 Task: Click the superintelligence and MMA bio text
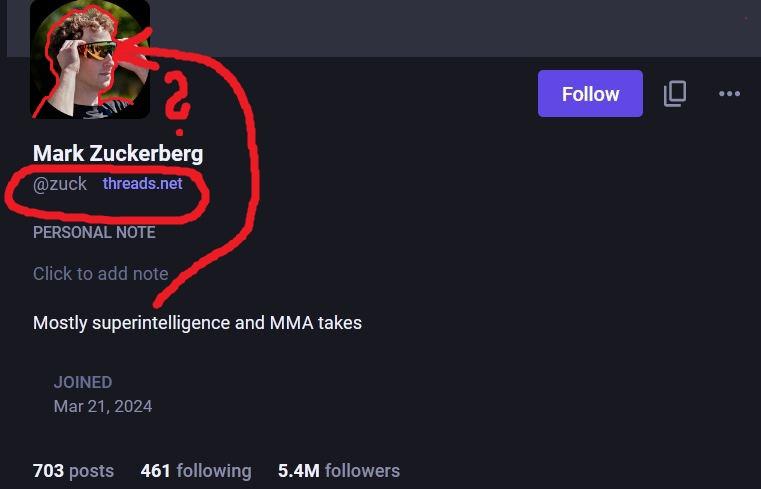pyautogui.click(x=197, y=323)
